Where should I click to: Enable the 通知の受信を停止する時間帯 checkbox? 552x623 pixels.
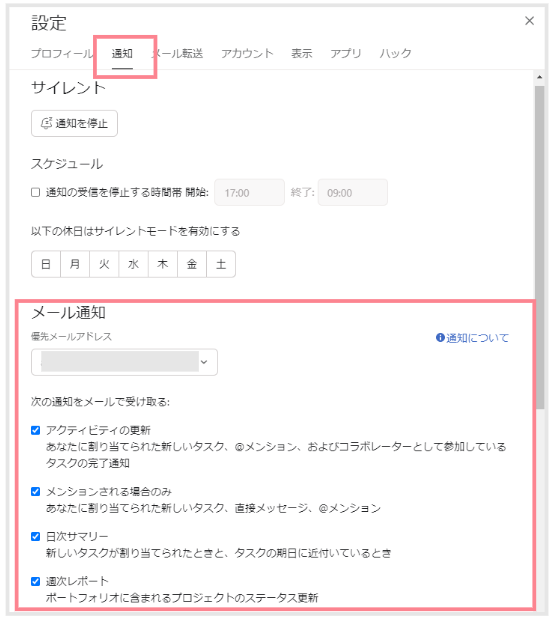[36, 193]
